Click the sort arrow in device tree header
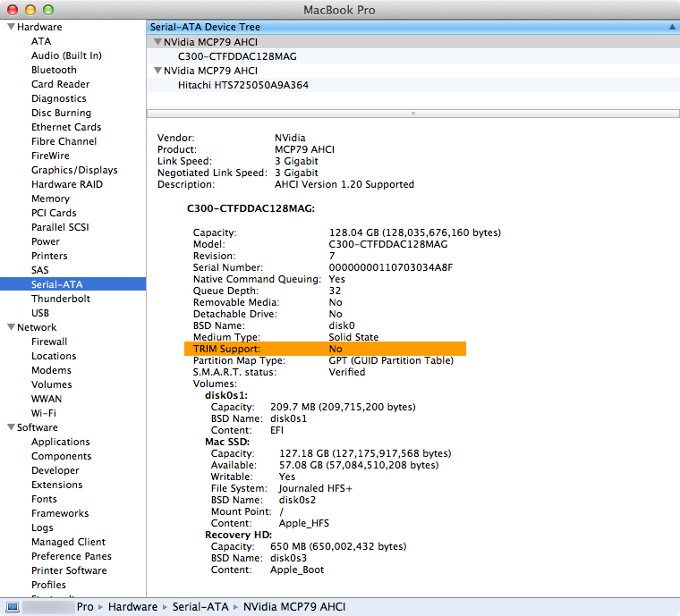 pyautogui.click(x=671, y=27)
